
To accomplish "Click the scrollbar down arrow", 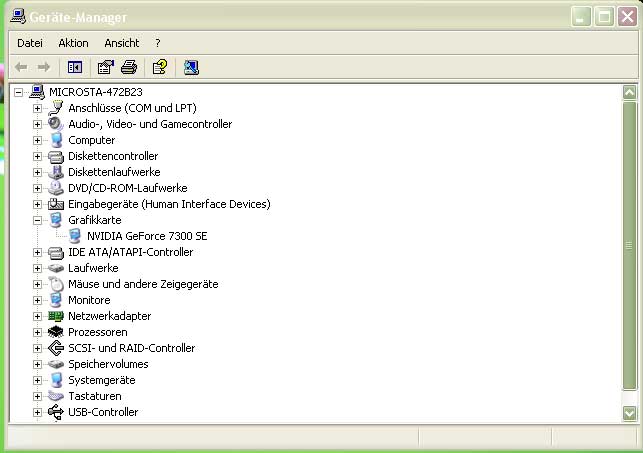I will [x=629, y=412].
